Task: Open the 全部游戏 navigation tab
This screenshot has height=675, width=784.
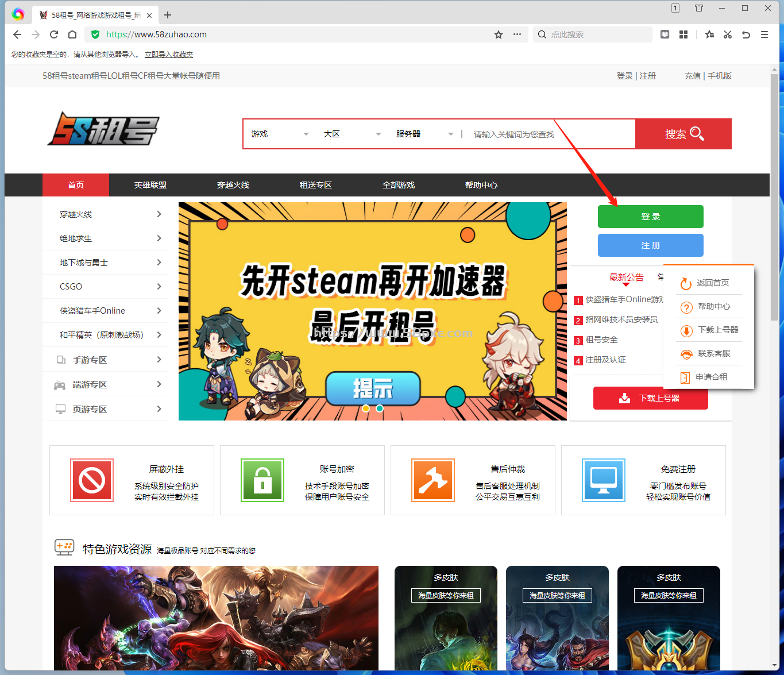Action: (399, 185)
